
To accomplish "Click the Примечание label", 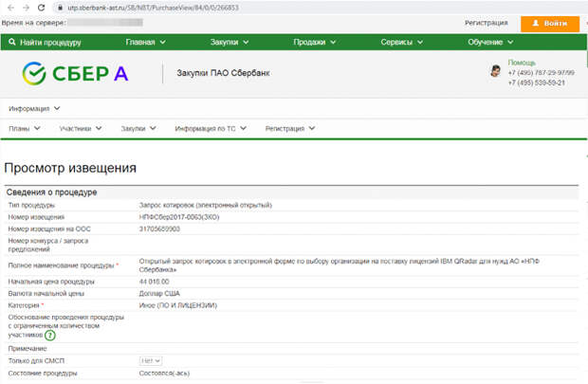I will (28, 348).
